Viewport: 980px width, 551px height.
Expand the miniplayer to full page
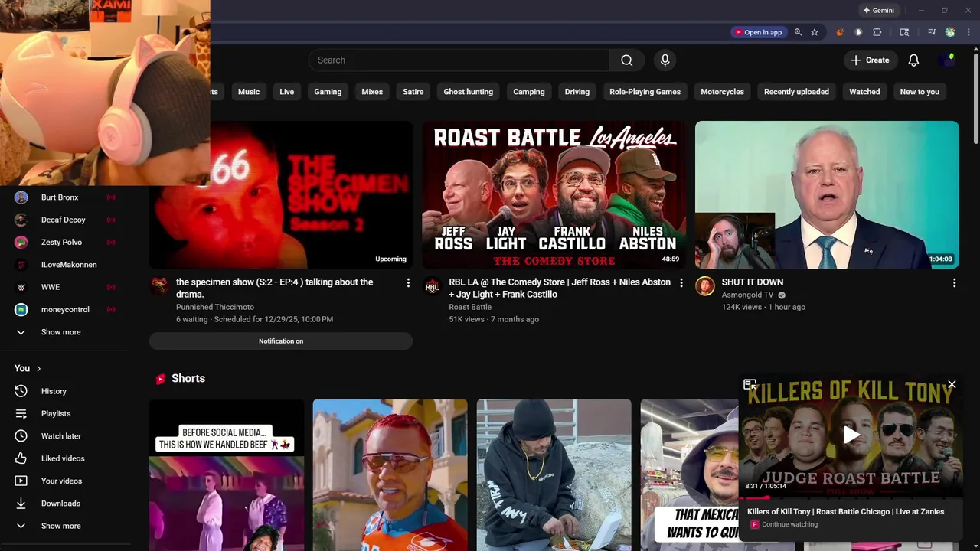(750, 384)
